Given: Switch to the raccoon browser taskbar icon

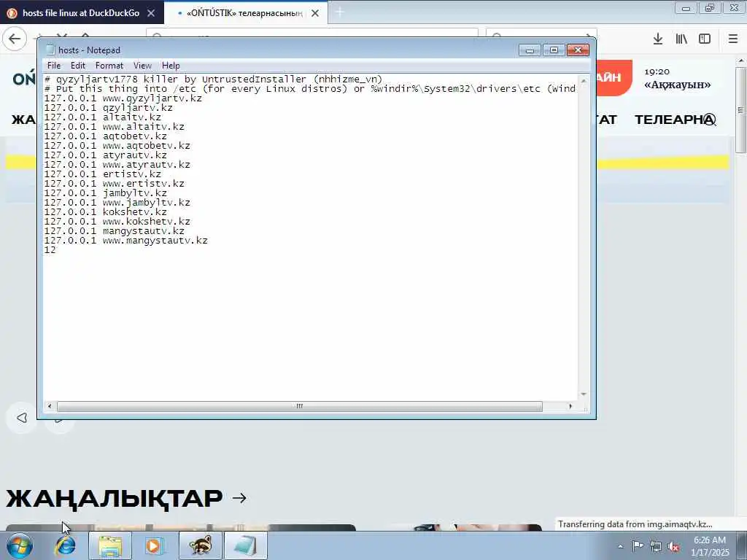Looking at the screenshot, I should 200,545.
